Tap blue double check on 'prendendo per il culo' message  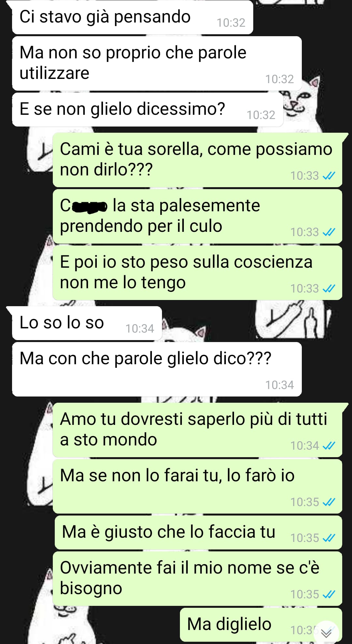pos(329,232)
